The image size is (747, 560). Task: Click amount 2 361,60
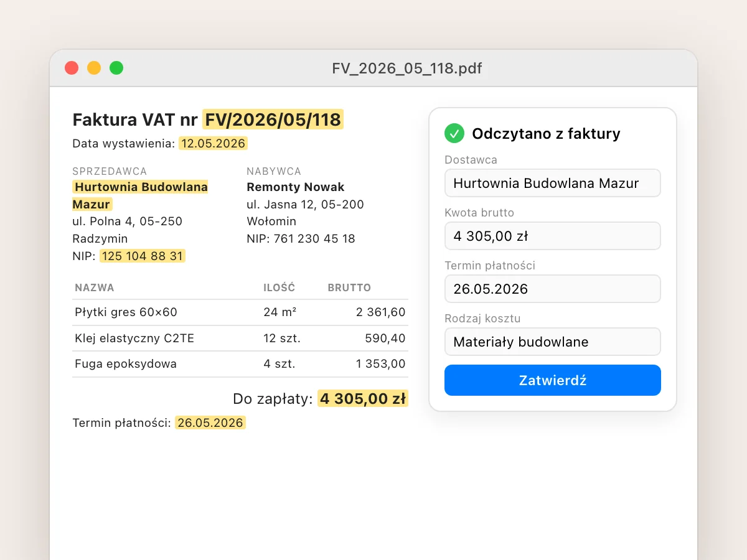pos(381,312)
